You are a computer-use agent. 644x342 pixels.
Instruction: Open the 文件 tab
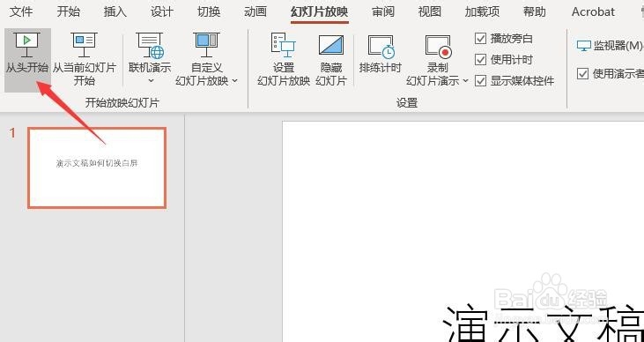pyautogui.click(x=21, y=11)
